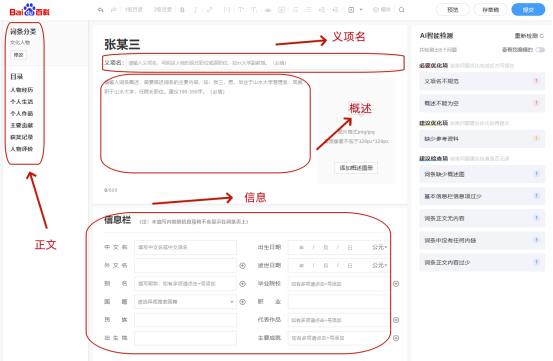Insert a numbered list

(x=296, y=10)
